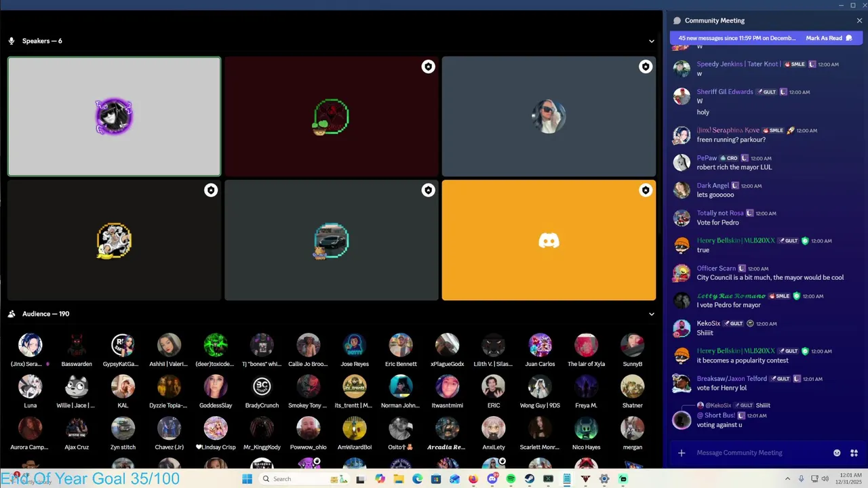This screenshot has height=488, width=868.
Task: Click the message 'City Council is a bit much'
Action: tap(770, 277)
